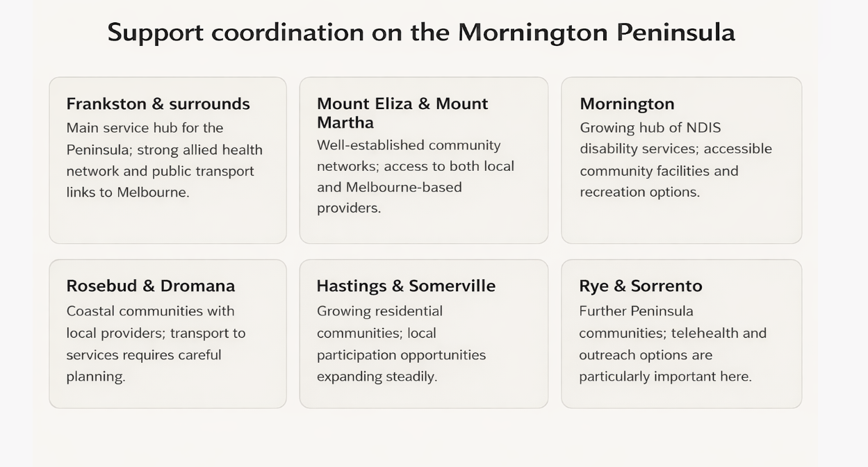
Task: Click 'links to Melbourne' in the Frankston card
Action: pyautogui.click(x=127, y=192)
